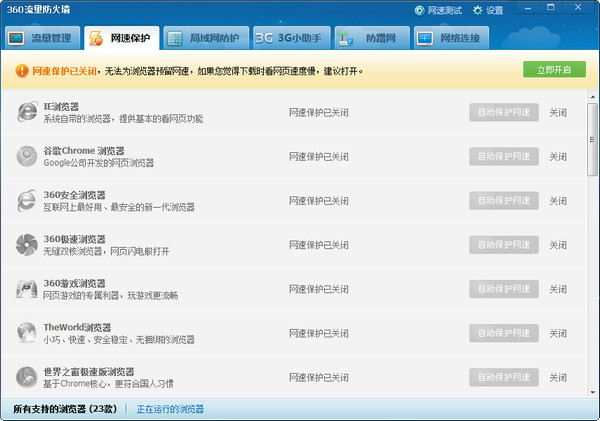The image size is (600, 421).
Task: Click 网速保护已关闭 status in TheWorld浏览器 row
Action: tap(318, 333)
